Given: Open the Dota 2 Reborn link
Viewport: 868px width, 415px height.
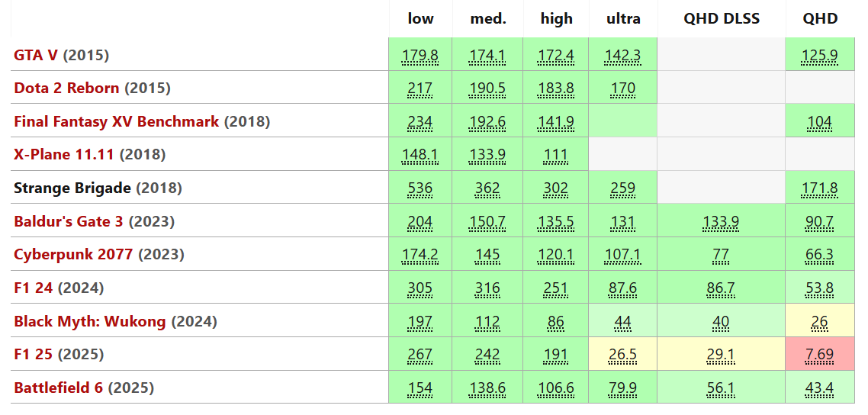Looking at the screenshot, I should click(66, 88).
